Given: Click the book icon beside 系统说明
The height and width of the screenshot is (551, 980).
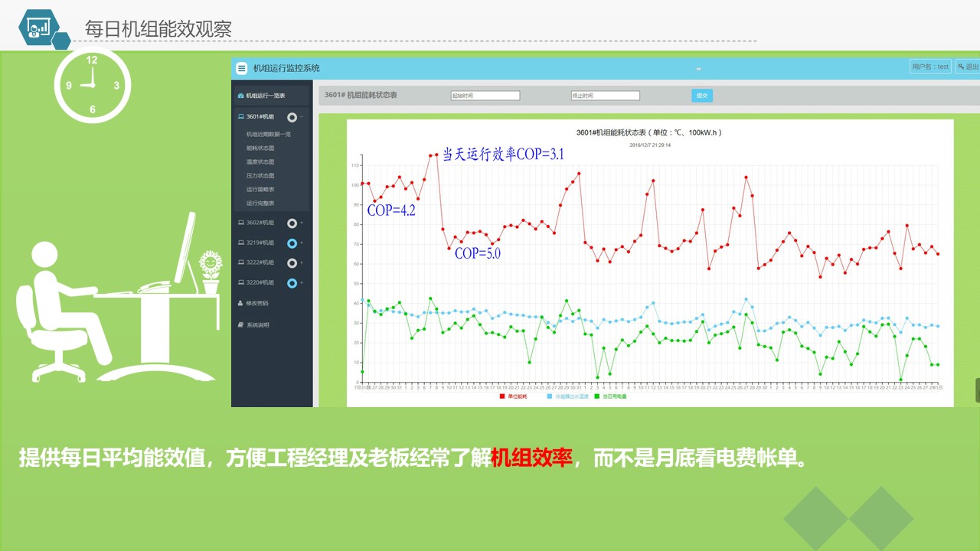Looking at the screenshot, I should [x=241, y=325].
